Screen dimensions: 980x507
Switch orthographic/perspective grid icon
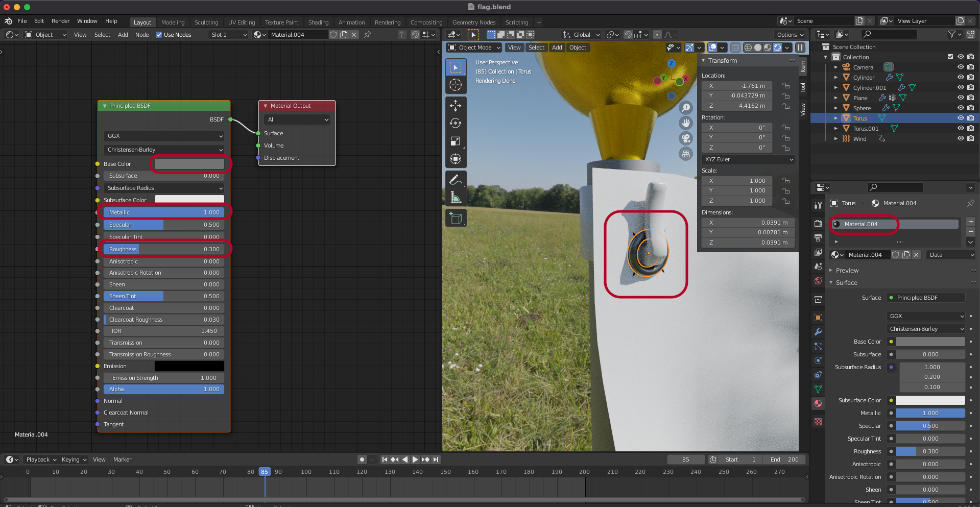click(686, 154)
